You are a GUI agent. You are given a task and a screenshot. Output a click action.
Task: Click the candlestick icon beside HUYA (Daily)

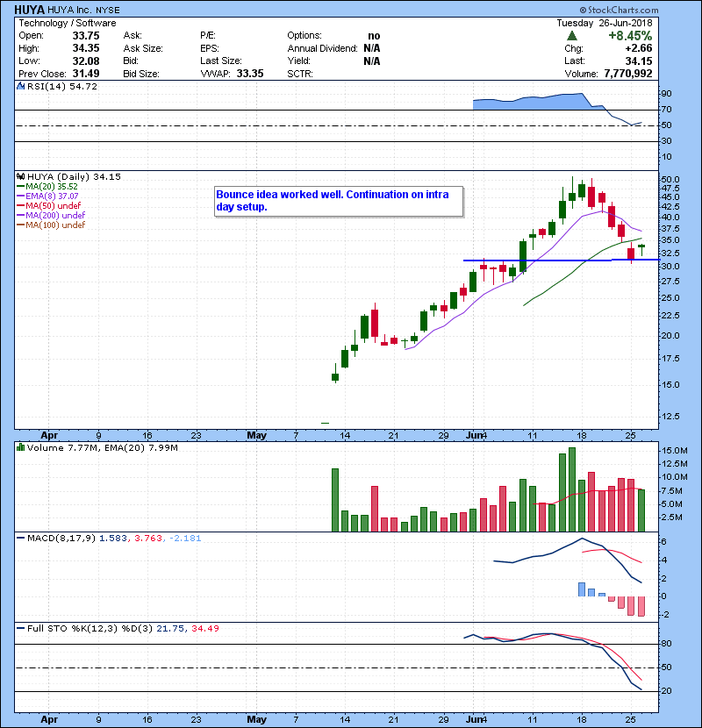(20, 176)
